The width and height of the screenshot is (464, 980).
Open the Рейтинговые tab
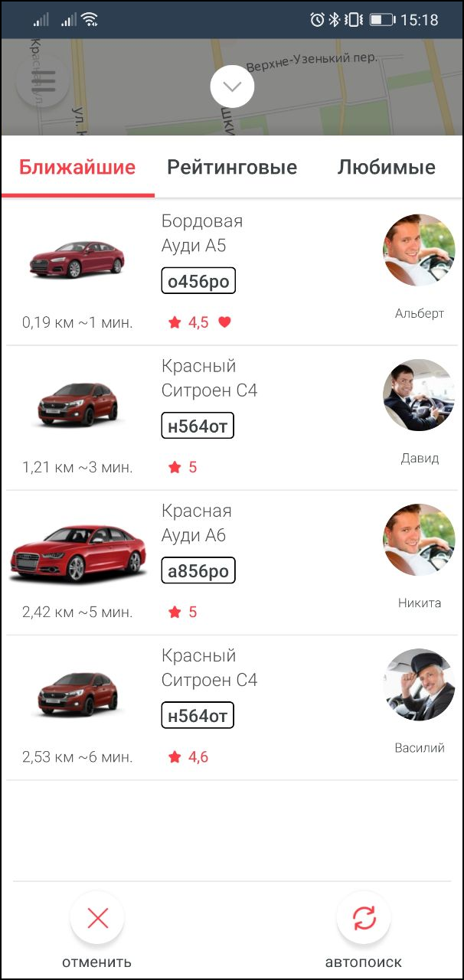click(232, 167)
